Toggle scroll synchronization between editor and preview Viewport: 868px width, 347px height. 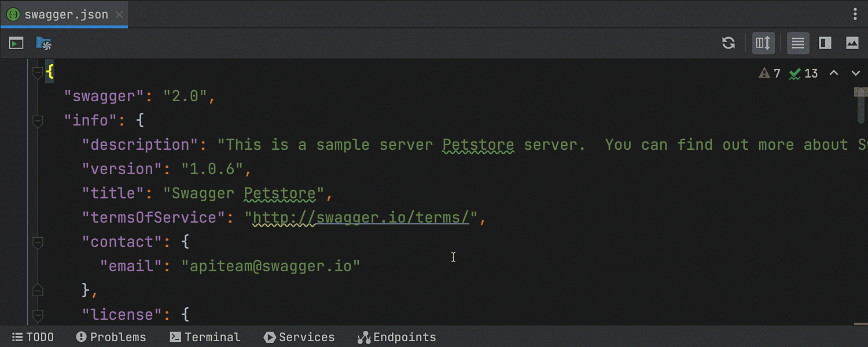pyautogui.click(x=763, y=43)
